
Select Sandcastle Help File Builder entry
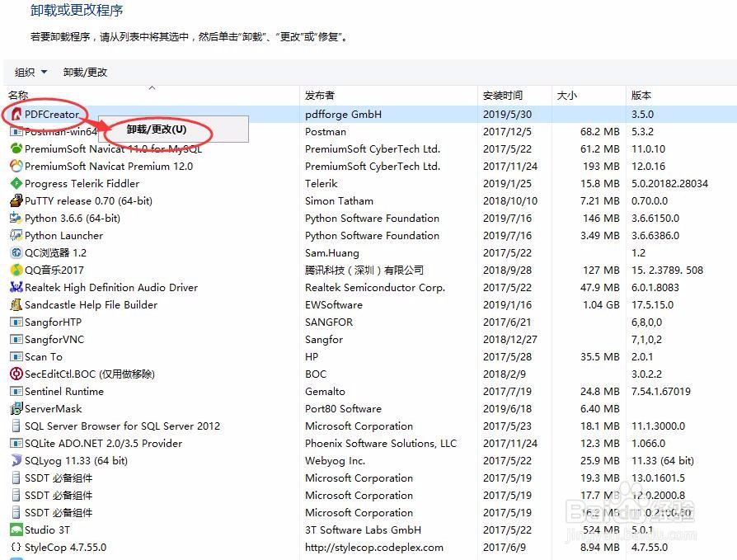pyautogui.click(x=91, y=304)
